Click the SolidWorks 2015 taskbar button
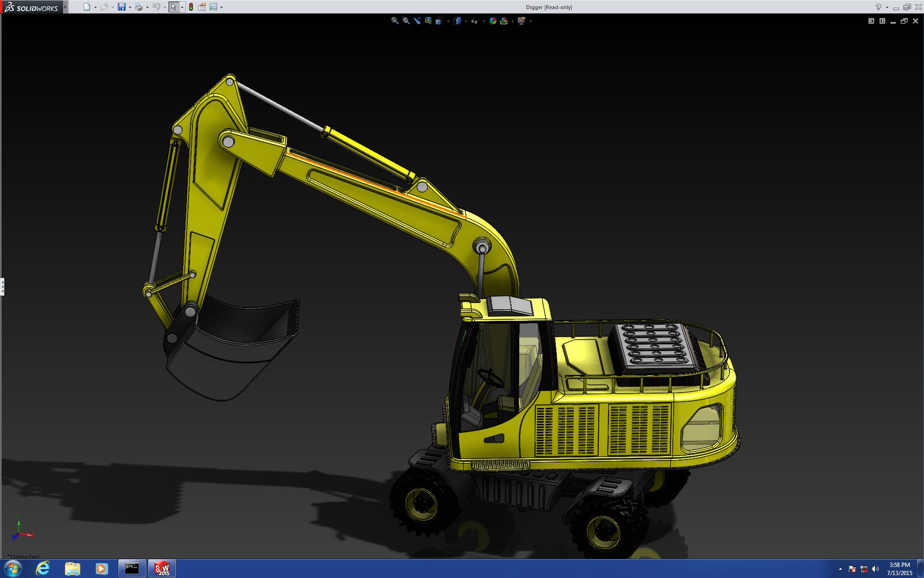924x578 pixels. click(162, 568)
